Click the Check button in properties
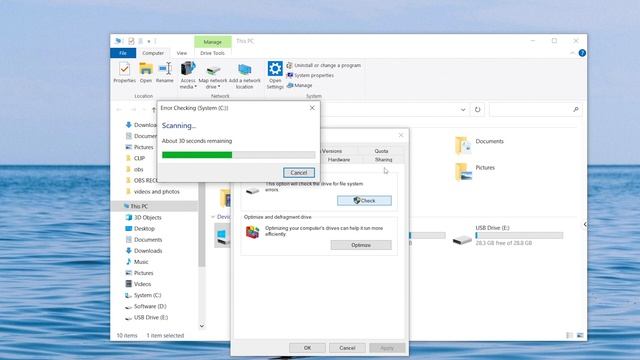 [x=364, y=200]
